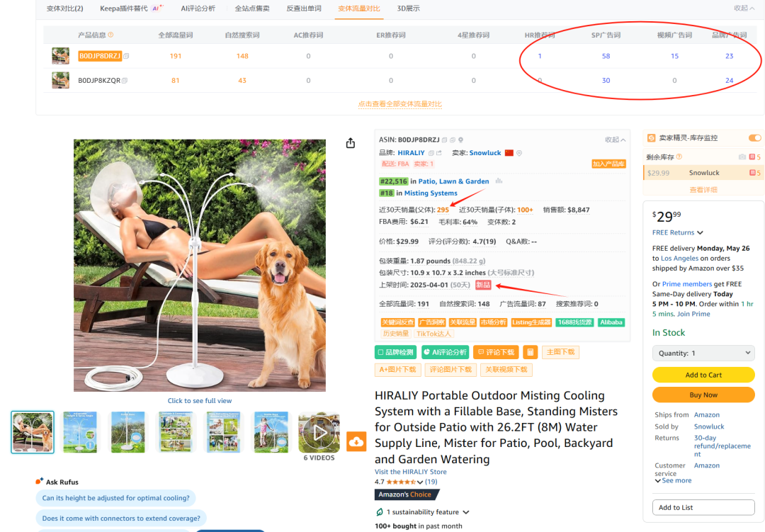Click the location pin icon next to the ASIN
765x532 pixels.
pos(460,141)
